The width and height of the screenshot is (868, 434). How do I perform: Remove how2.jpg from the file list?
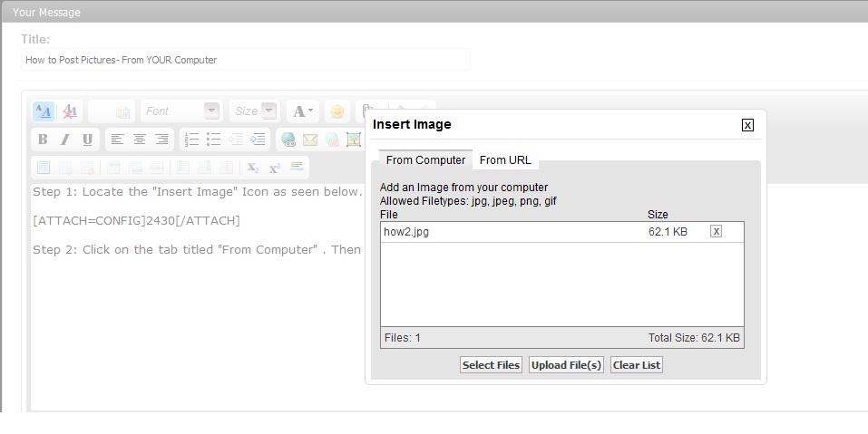(x=716, y=232)
